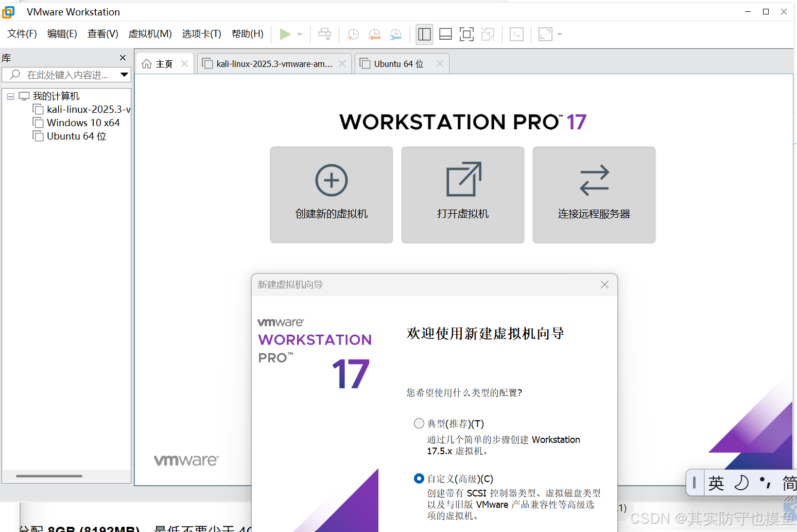Send Ctrl+Alt+Del toolbar icon

(325, 34)
